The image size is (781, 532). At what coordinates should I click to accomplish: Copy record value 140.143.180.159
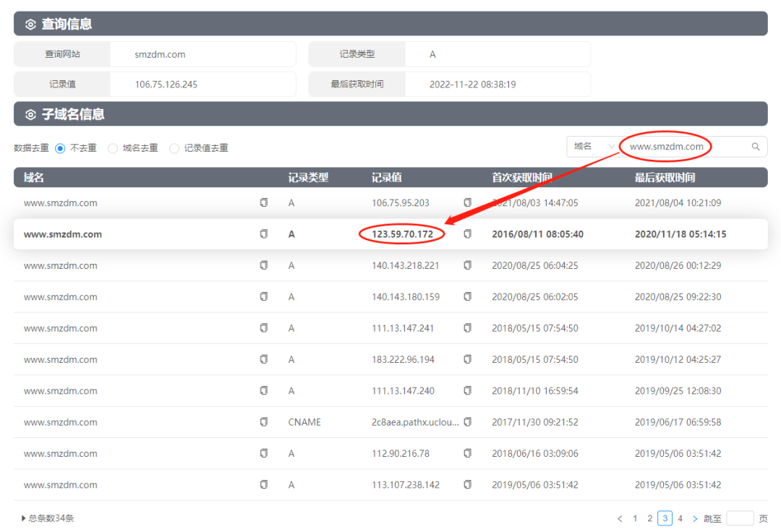(x=467, y=296)
